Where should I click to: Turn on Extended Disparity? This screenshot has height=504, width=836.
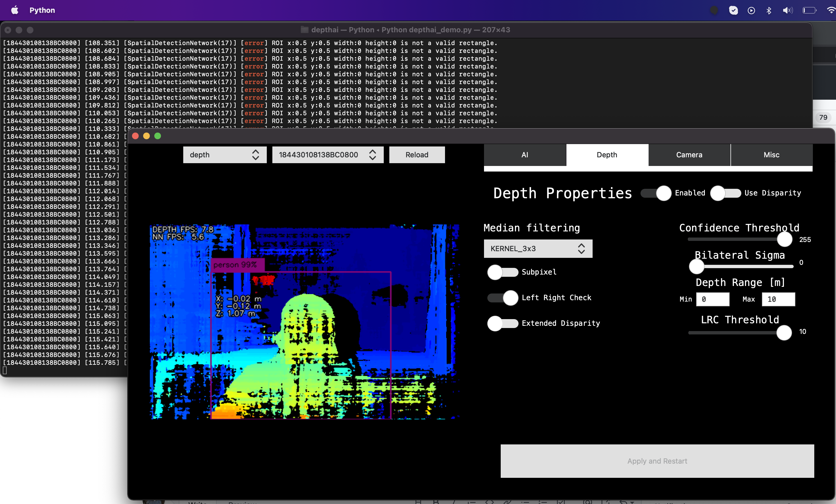point(502,324)
